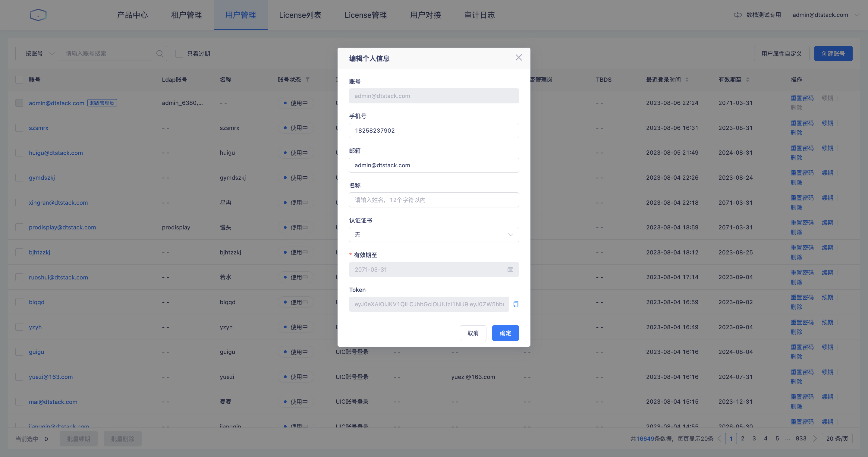This screenshot has height=457, width=868.
Task: Click 创建账号 button
Action: (833, 54)
